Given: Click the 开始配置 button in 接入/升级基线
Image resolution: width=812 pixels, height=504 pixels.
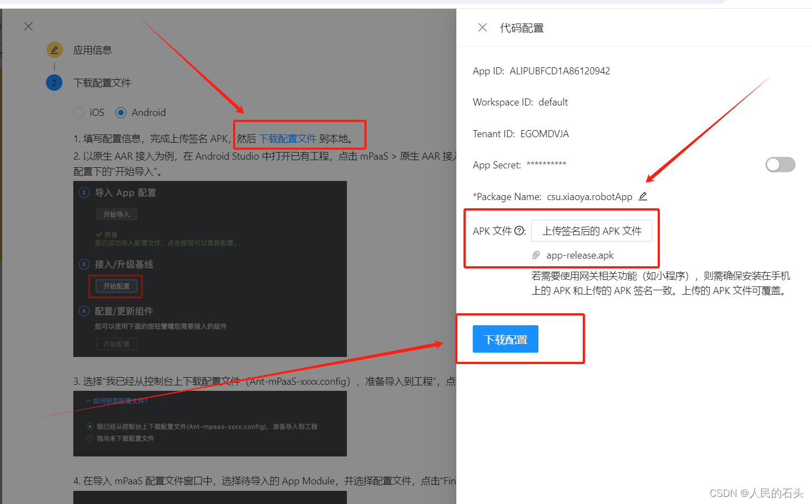Looking at the screenshot, I should [115, 286].
